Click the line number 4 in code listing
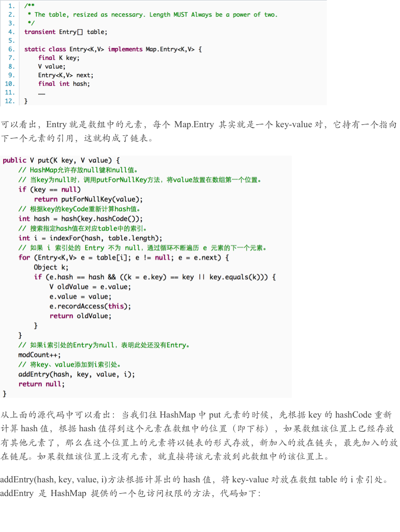This screenshot has height=532, width=400. (11, 32)
